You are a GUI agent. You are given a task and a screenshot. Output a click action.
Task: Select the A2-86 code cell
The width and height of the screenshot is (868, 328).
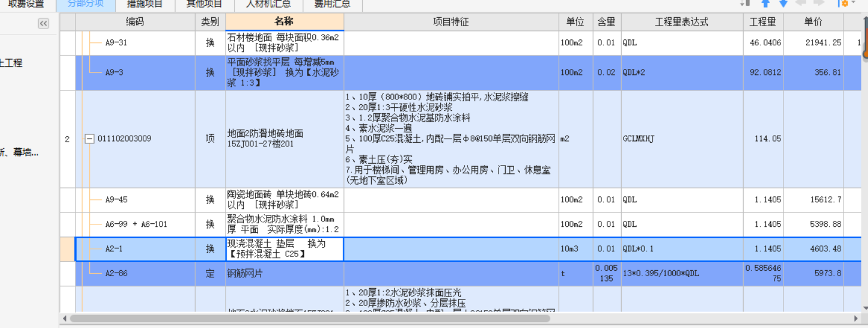point(135,273)
